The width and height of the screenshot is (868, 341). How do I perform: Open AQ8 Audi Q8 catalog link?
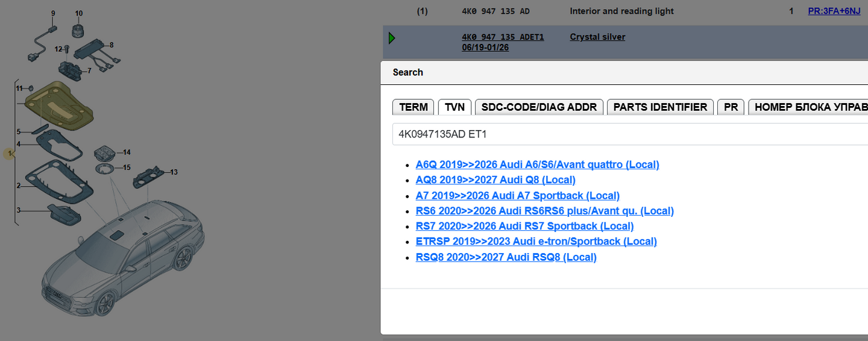[495, 180]
